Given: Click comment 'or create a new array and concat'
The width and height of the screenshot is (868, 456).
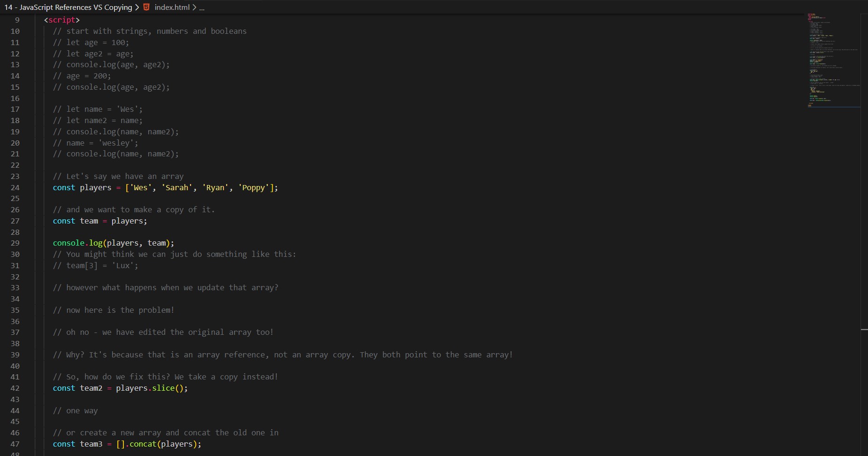Looking at the screenshot, I should tap(166, 433).
